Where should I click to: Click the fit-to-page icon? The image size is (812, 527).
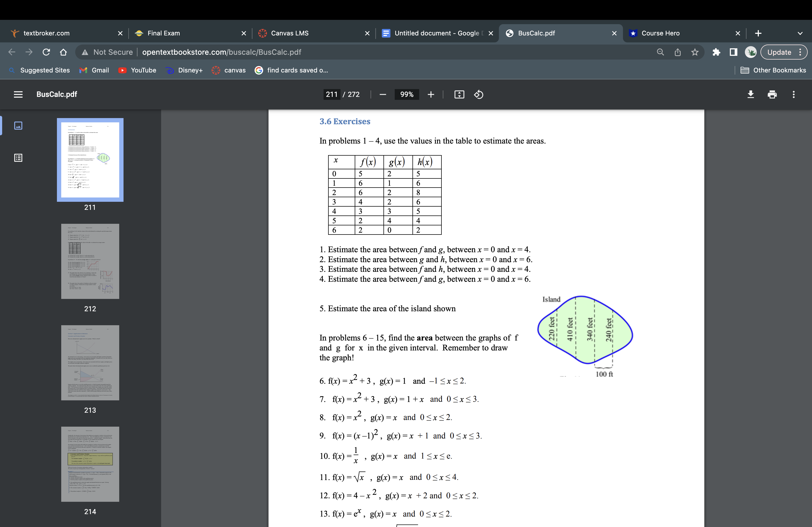(x=459, y=94)
